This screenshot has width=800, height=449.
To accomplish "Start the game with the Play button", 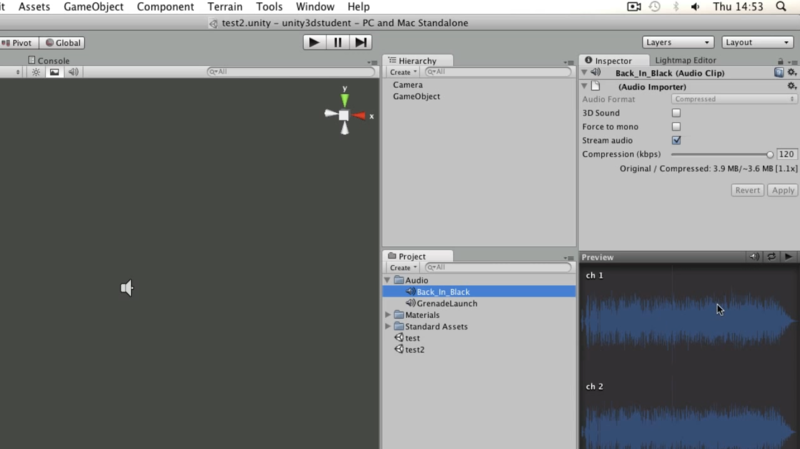I will pyautogui.click(x=314, y=42).
